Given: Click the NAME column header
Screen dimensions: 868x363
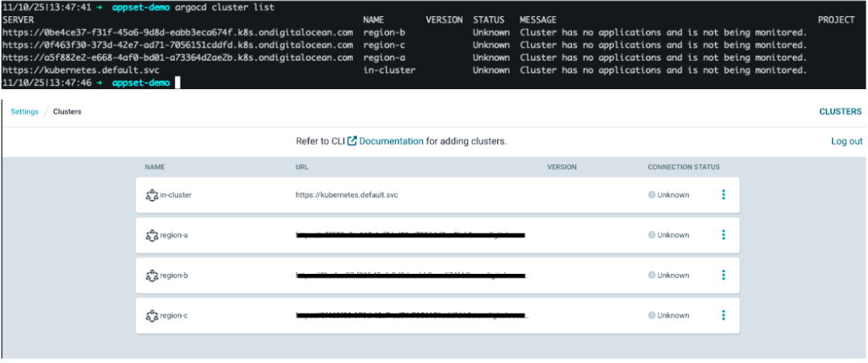Looking at the screenshot, I should click(x=154, y=168).
